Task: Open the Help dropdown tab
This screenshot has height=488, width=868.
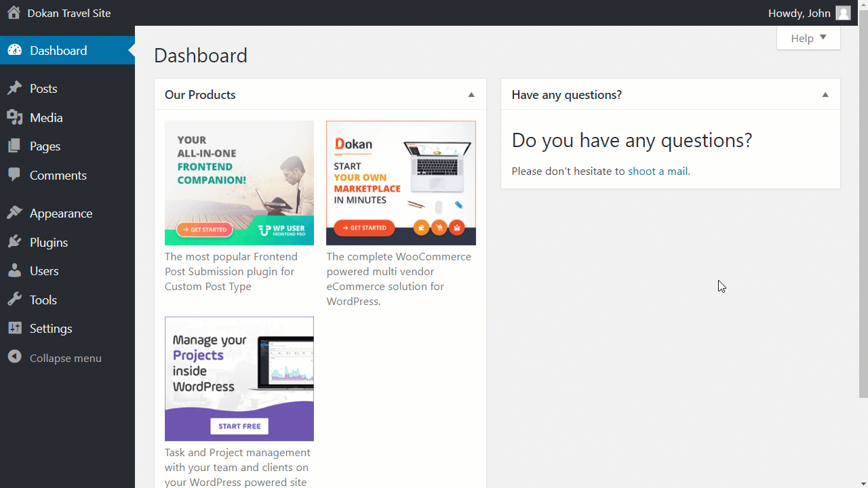Action: 808,38
